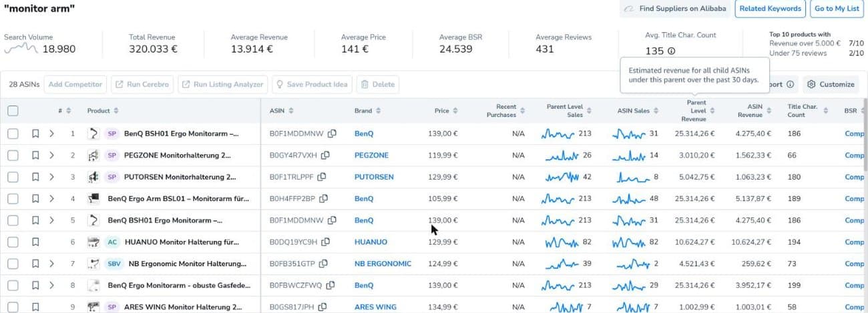
Task: Open the ARES WING brand link
Action: coord(375,307)
